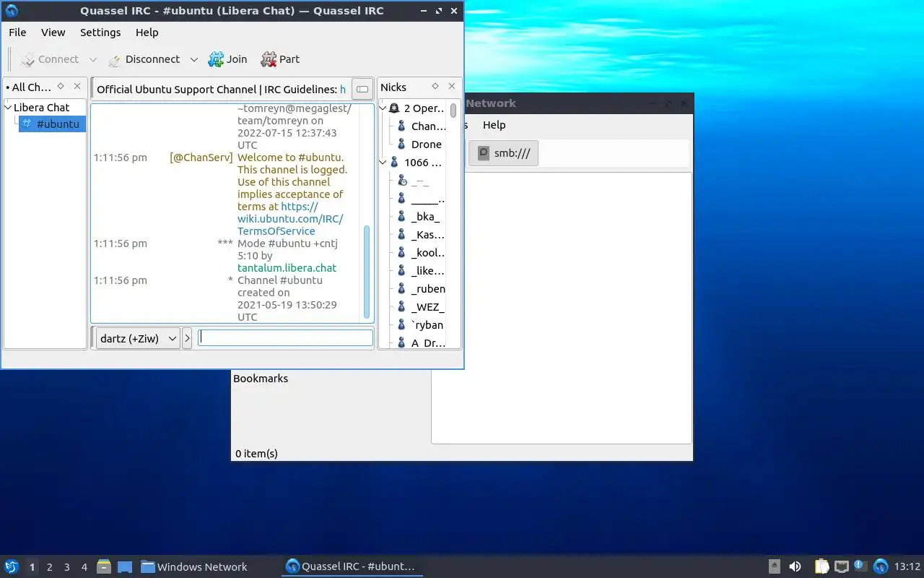Select the _ruben nick
This screenshot has width=924, height=578.
click(x=428, y=289)
